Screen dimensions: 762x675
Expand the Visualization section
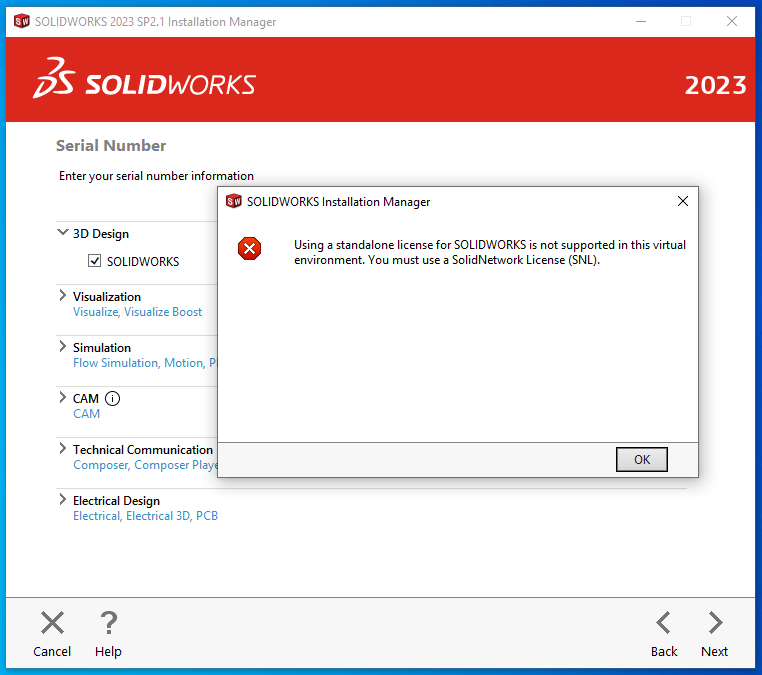[63, 295]
